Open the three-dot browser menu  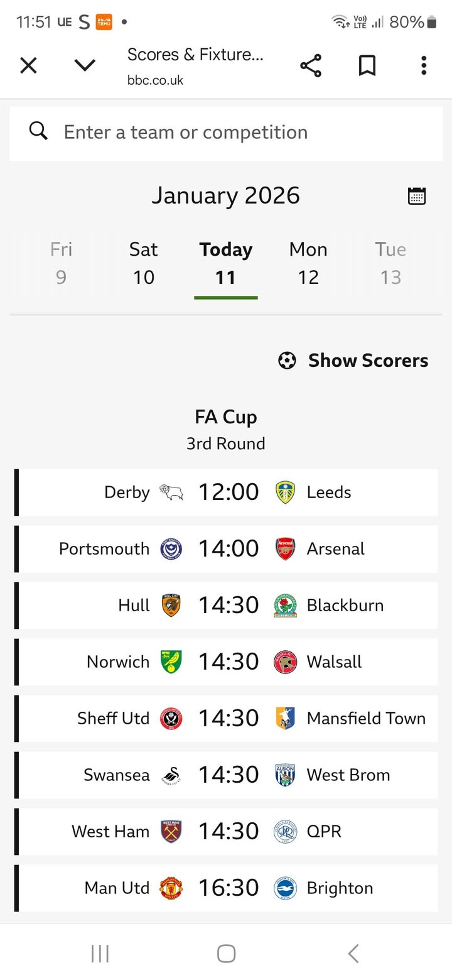pyautogui.click(x=424, y=65)
